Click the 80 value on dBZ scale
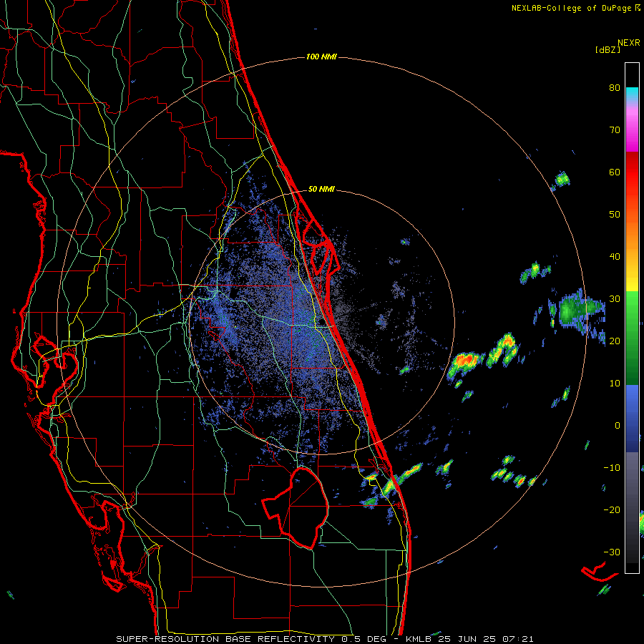644x644 pixels. 615,88
